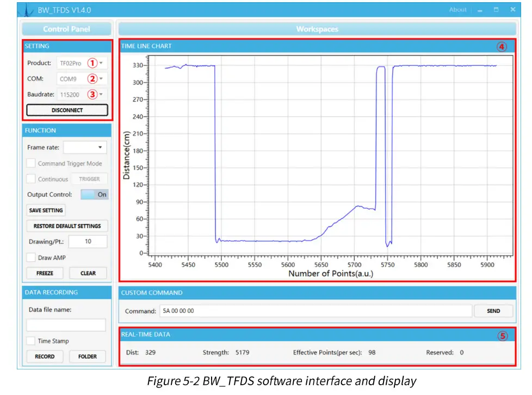This screenshot has height=395, width=532.
Task: Focus the Drawing/Pt. input field
Action: (x=88, y=242)
